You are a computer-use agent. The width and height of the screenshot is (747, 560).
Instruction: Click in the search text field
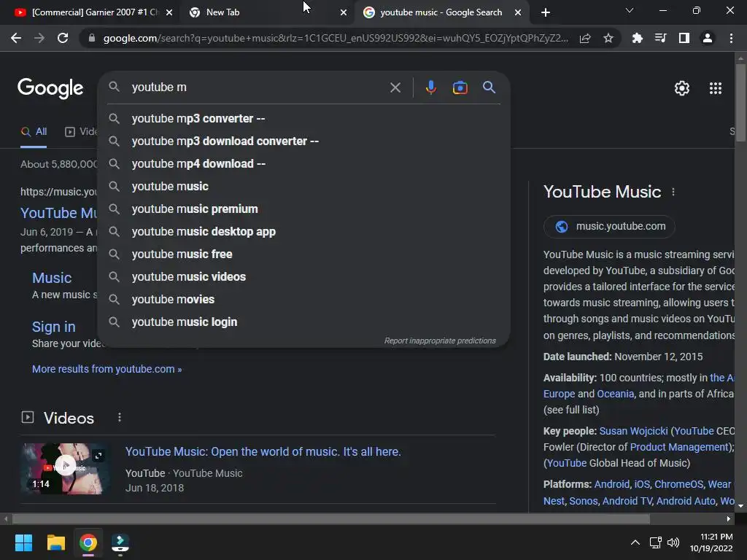tap(258, 87)
